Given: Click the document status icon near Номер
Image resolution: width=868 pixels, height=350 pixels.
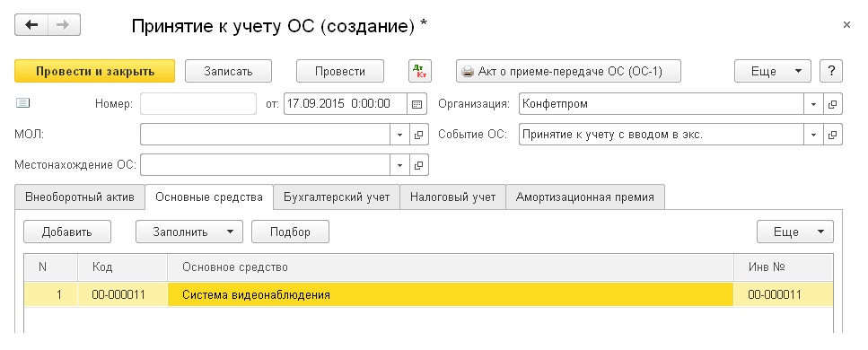Looking at the screenshot, I should point(22,102).
